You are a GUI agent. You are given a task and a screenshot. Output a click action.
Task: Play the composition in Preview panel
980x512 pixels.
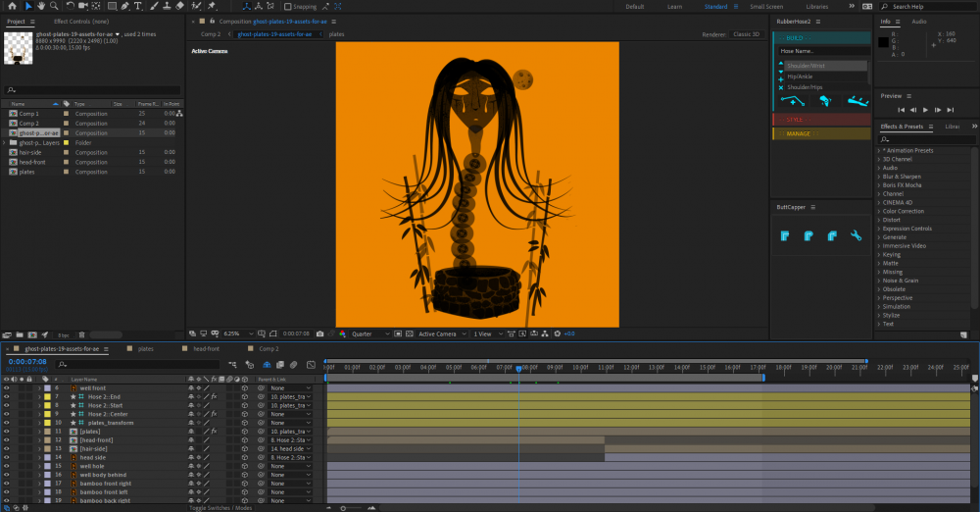pyautogui.click(x=924, y=110)
